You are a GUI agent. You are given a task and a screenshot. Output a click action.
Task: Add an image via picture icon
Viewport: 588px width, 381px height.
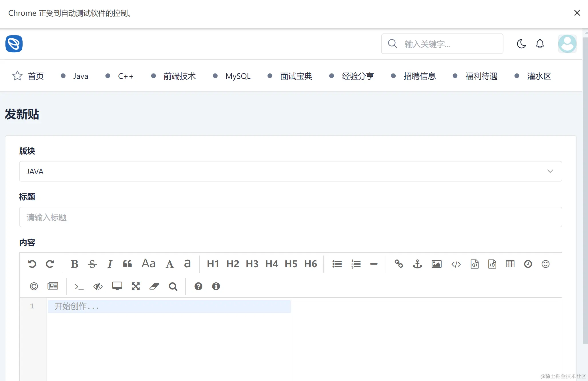pyautogui.click(x=436, y=264)
